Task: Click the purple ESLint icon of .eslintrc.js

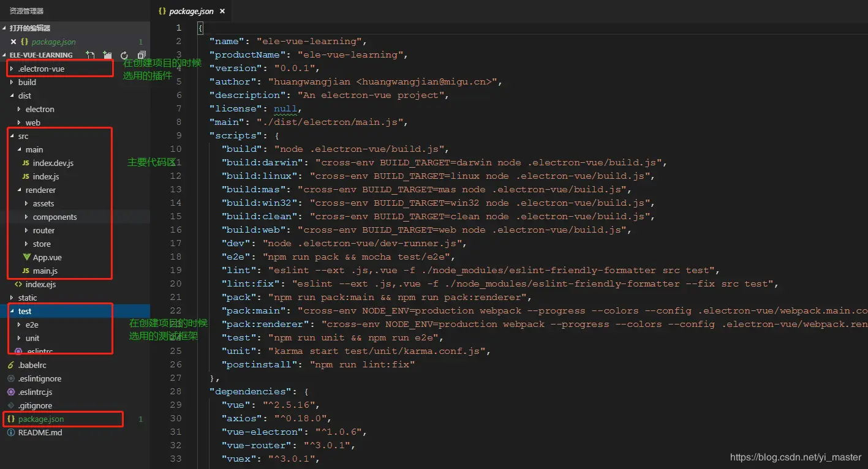Action: click(x=11, y=392)
